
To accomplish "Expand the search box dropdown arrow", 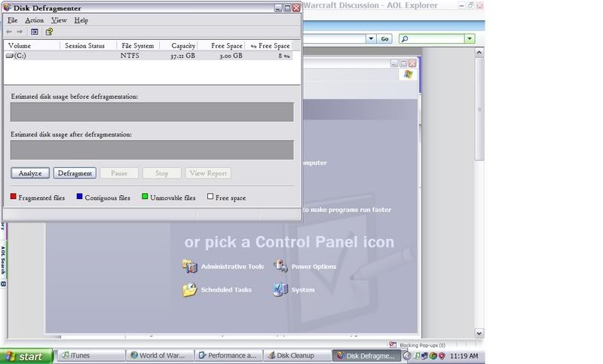I will [x=470, y=38].
